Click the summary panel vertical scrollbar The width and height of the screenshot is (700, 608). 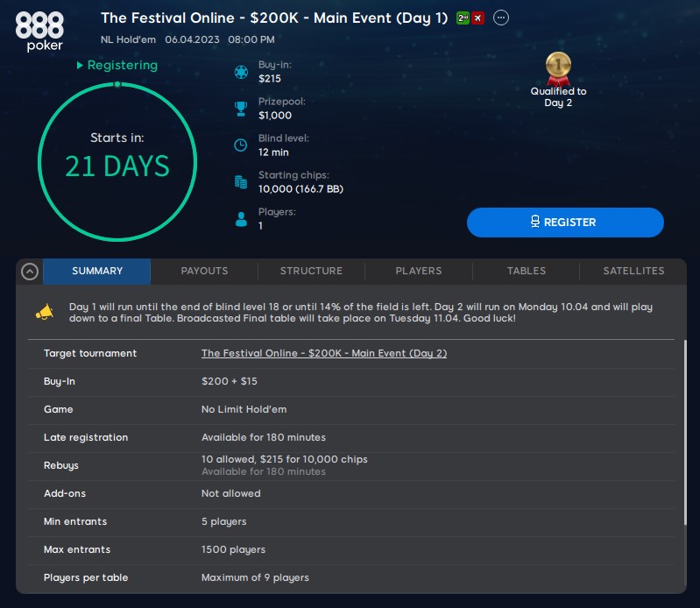(685, 432)
